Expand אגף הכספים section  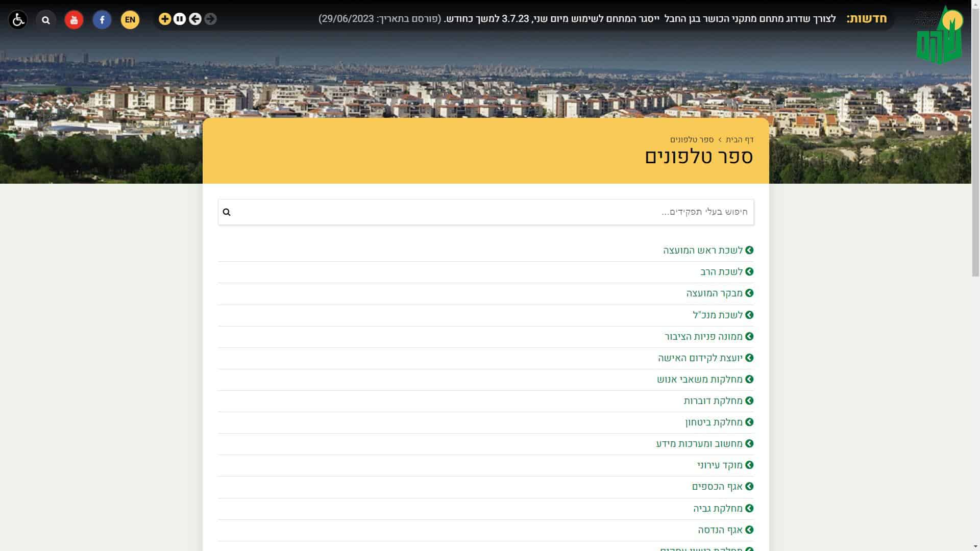(x=717, y=487)
